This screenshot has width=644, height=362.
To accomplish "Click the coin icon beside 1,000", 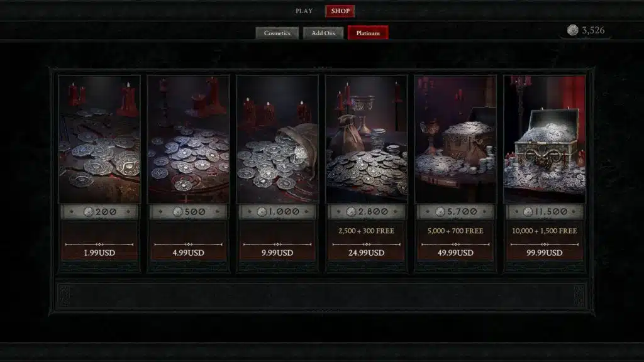I will pyautogui.click(x=262, y=212).
